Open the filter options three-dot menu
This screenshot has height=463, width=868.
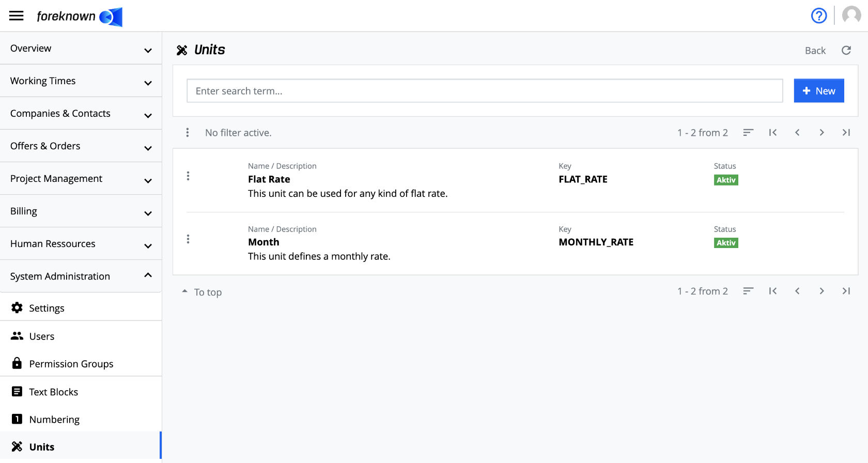(188, 133)
